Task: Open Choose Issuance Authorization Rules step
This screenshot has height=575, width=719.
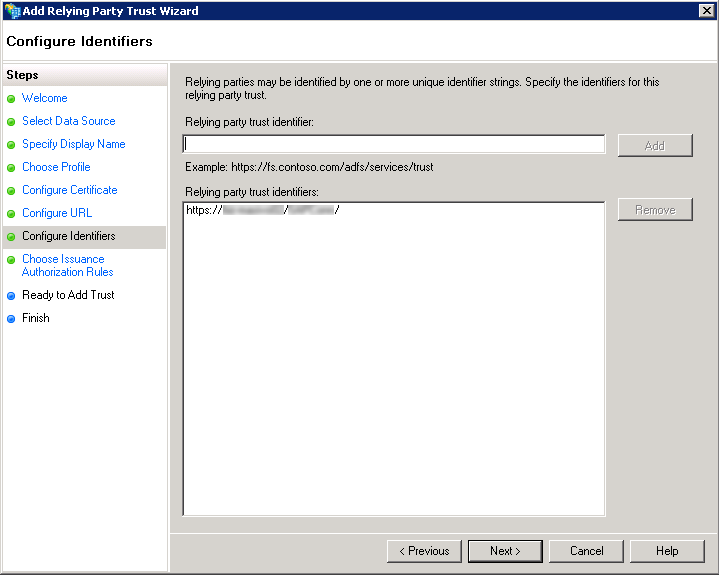Action: point(67,265)
